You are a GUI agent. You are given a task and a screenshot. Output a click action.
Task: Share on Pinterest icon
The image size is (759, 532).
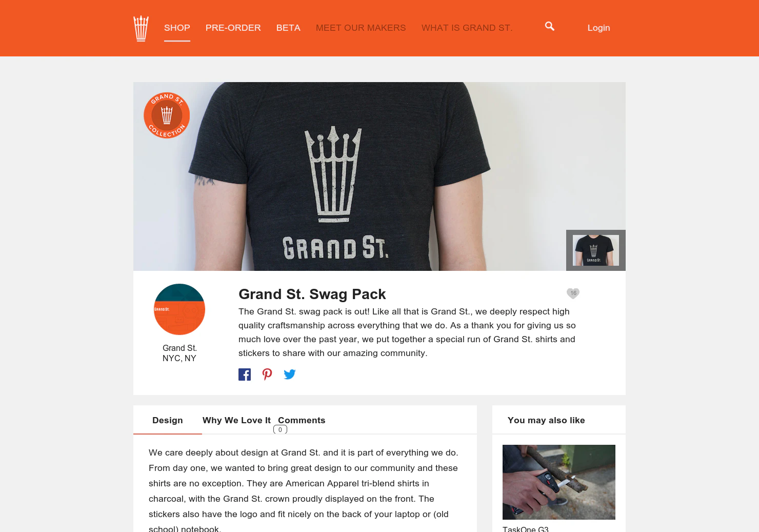coord(267,375)
